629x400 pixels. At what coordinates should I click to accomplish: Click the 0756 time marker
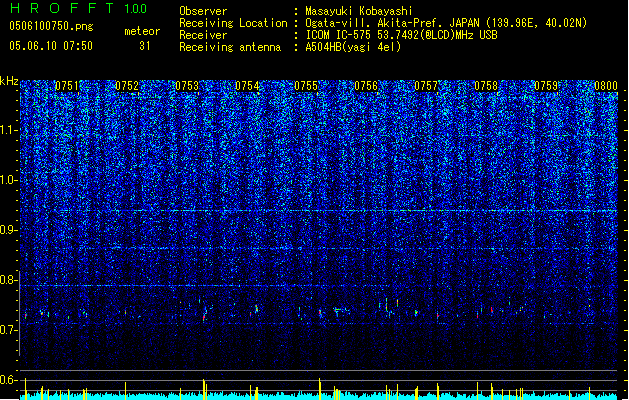pyautogui.click(x=366, y=86)
